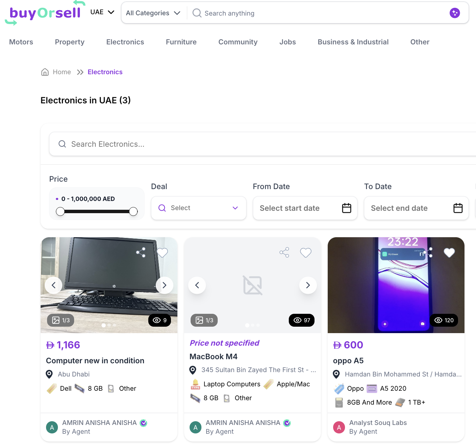Screen dimensions: 476x448
Task: Expand the All Categories dropdown
Action: pos(153,13)
